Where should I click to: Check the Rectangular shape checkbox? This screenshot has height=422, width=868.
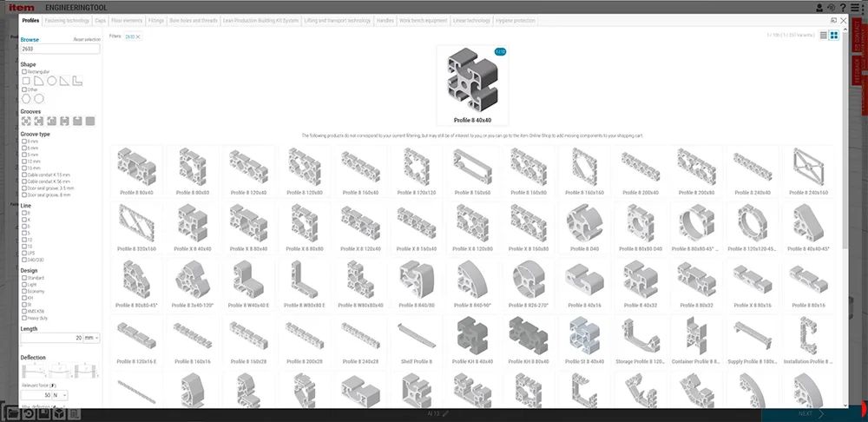click(23, 71)
